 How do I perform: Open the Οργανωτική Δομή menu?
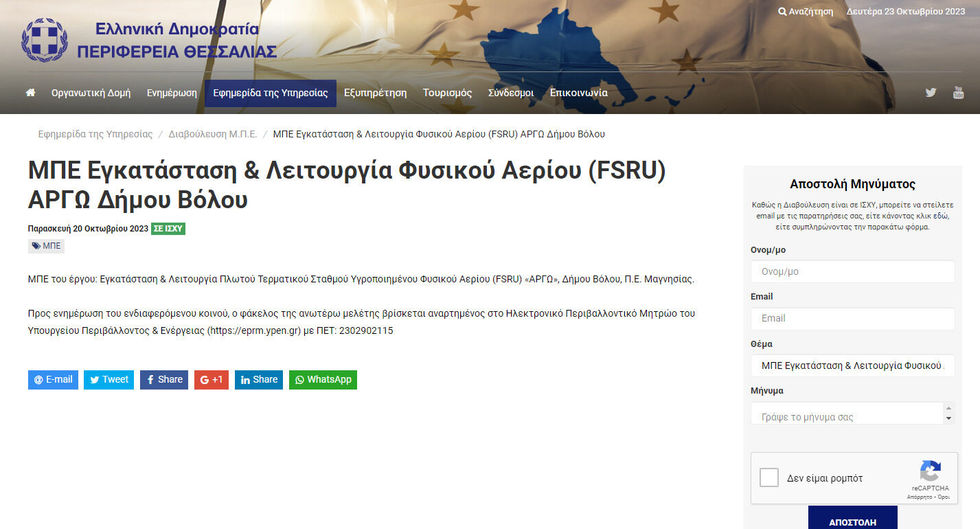click(91, 93)
